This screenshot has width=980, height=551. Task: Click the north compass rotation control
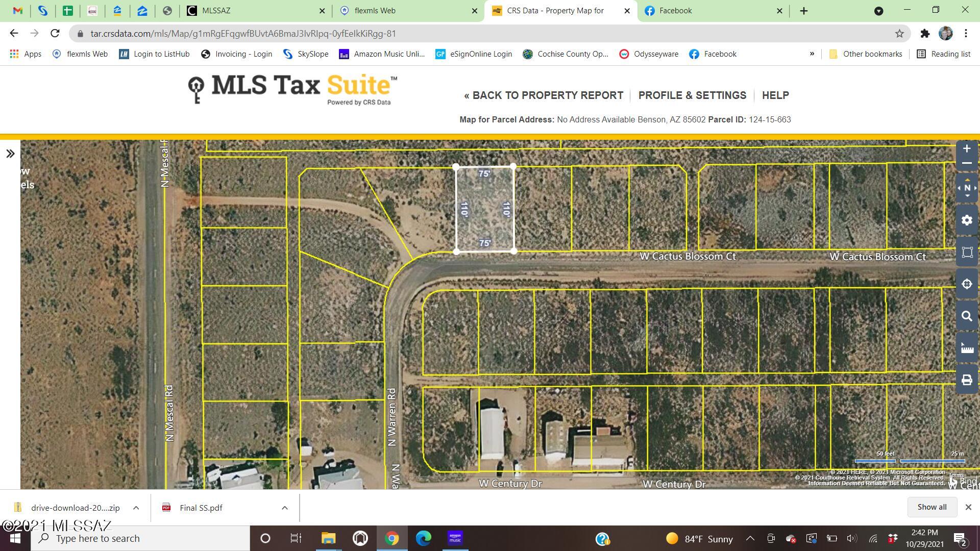(967, 188)
